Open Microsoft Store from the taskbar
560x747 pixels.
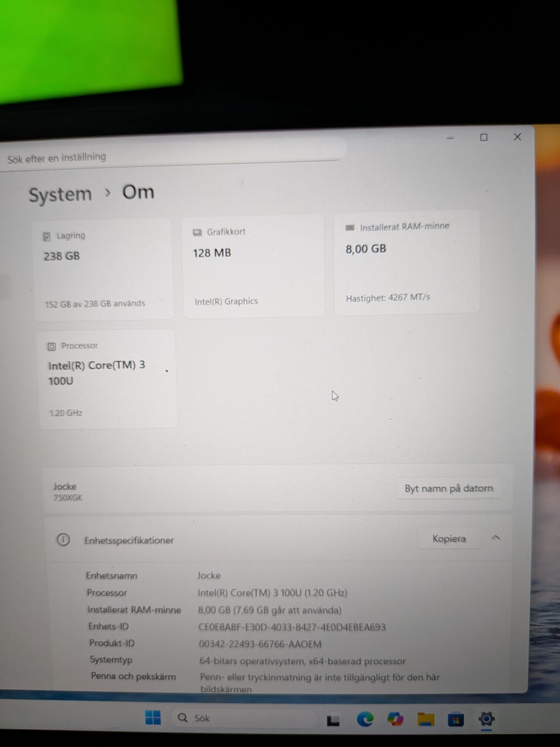(x=456, y=720)
